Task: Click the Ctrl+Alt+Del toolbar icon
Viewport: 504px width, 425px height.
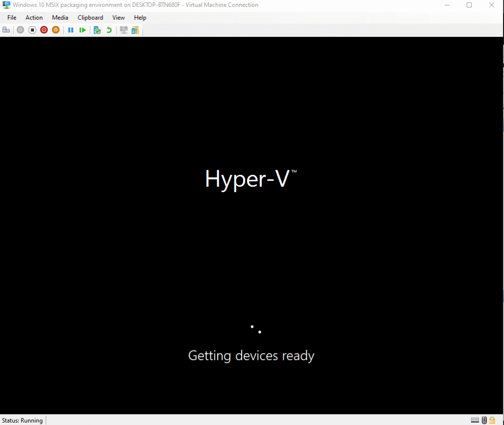Action: (6, 30)
